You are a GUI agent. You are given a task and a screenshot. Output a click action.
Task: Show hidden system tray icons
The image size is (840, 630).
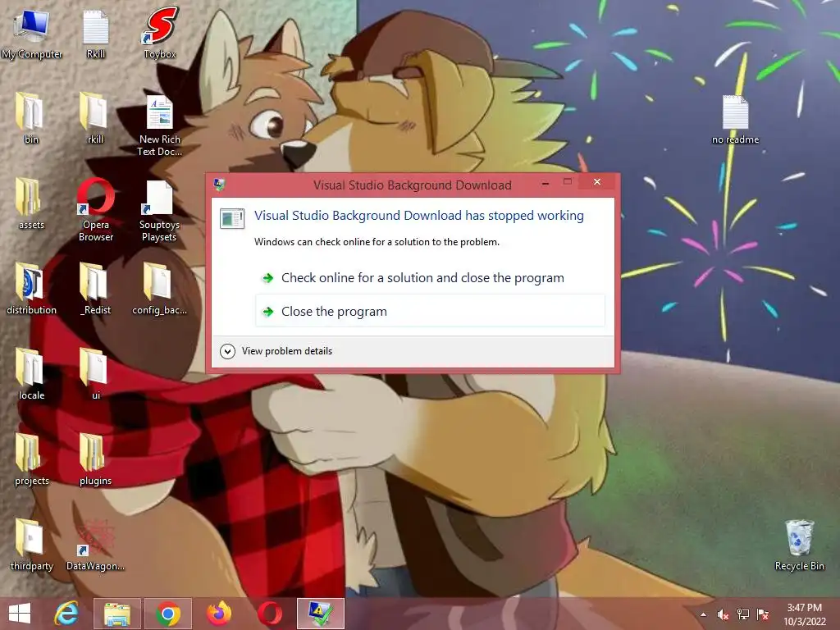(x=703, y=614)
